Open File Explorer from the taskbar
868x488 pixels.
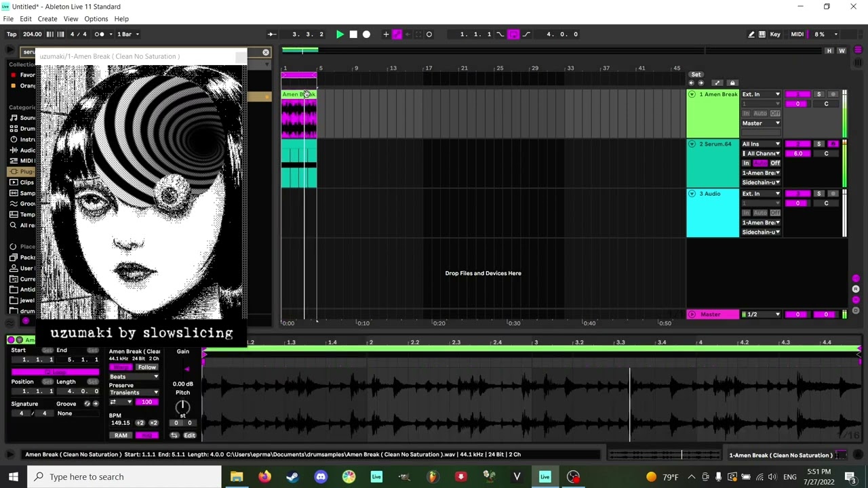[237, 476]
